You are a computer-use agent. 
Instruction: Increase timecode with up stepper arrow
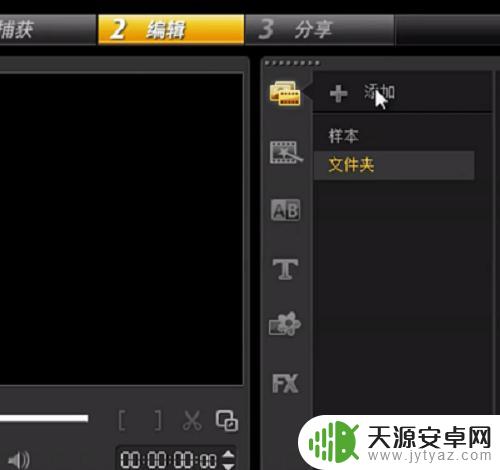coord(229,454)
